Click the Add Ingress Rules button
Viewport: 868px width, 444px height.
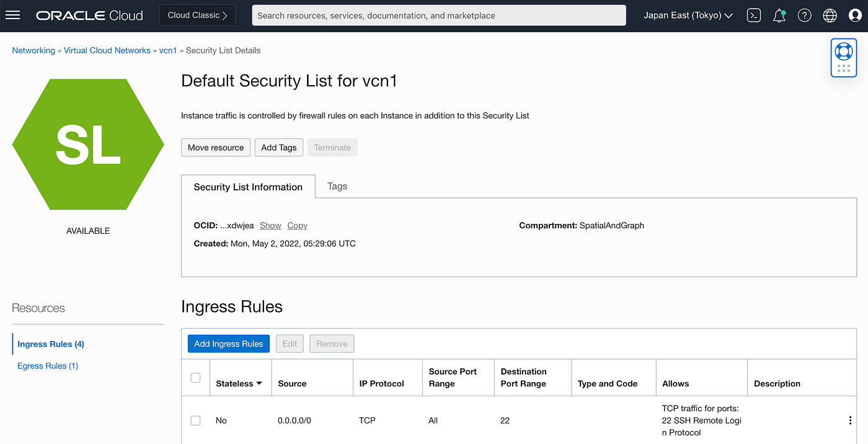[x=228, y=344]
